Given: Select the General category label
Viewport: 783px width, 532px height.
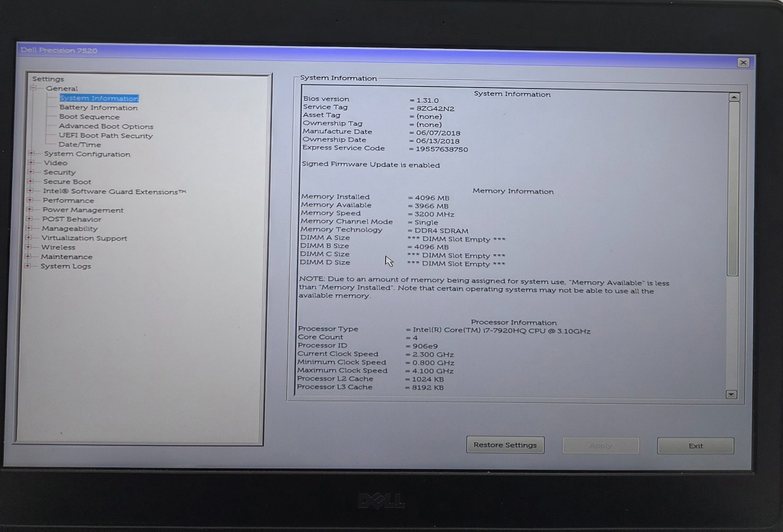Looking at the screenshot, I should click(x=62, y=89).
